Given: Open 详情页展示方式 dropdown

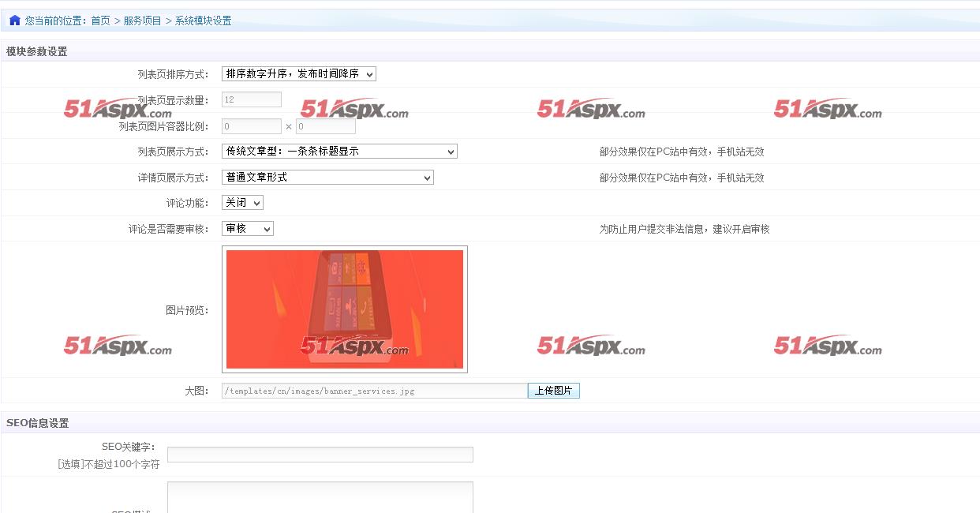Looking at the screenshot, I should [327, 177].
